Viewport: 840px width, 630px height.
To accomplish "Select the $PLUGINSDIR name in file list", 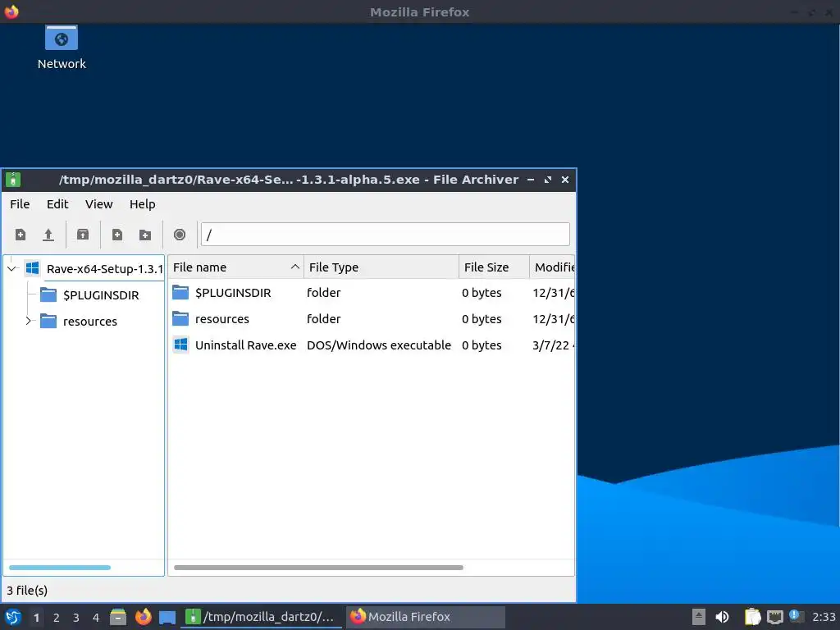I will (x=233, y=293).
